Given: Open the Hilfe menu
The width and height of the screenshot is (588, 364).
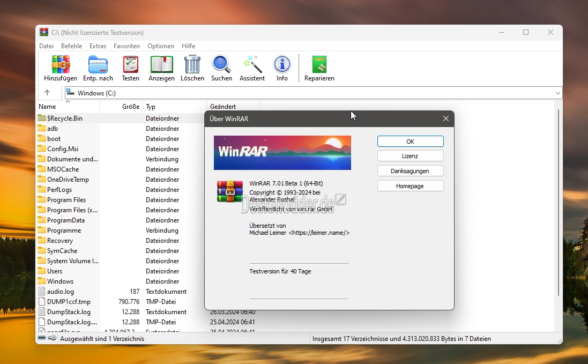Looking at the screenshot, I should click(x=188, y=46).
